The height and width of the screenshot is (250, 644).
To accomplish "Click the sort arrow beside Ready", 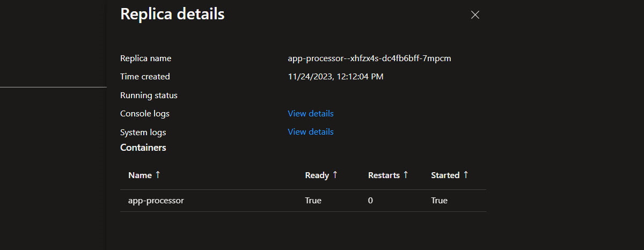I will (335, 175).
